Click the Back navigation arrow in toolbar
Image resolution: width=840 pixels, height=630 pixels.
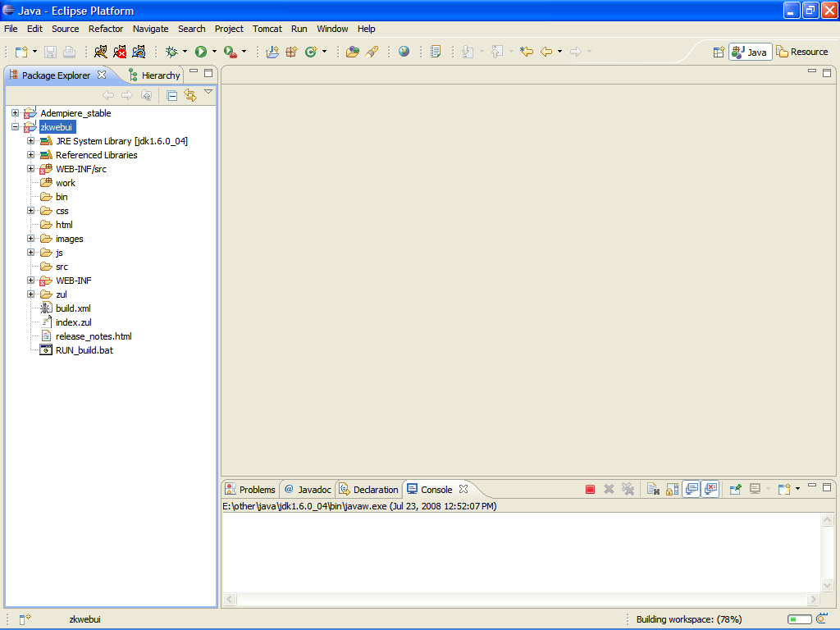point(546,52)
